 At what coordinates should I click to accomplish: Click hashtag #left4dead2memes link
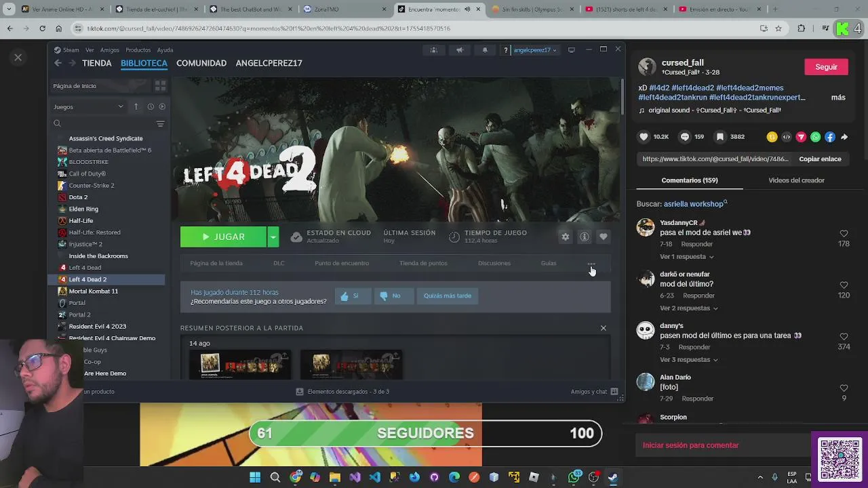750,88
